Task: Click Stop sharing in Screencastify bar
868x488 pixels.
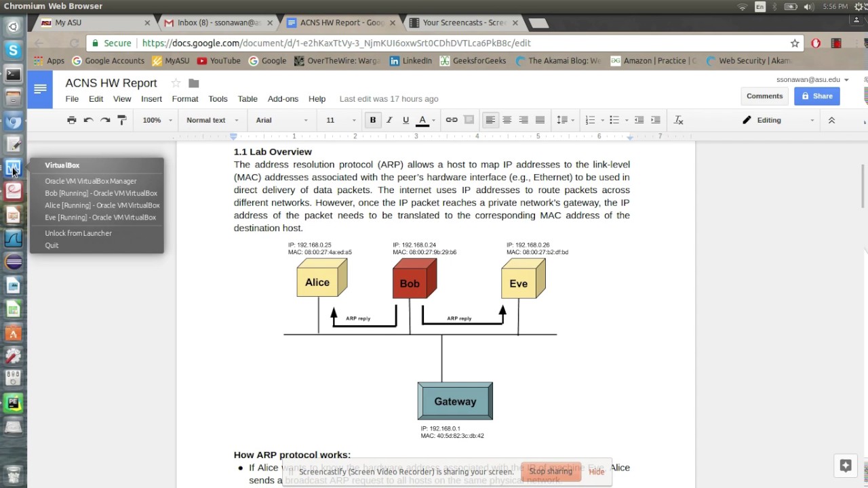Action: (551, 471)
